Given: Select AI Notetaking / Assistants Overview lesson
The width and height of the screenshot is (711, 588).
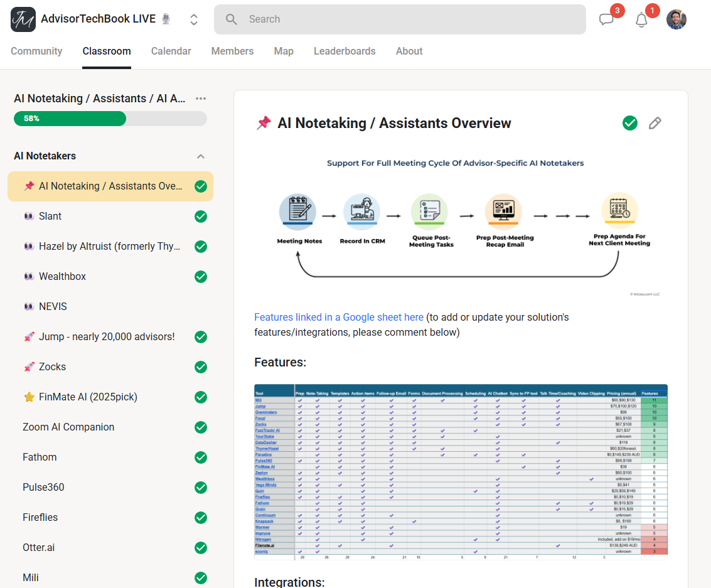Looking at the screenshot, I should [x=110, y=186].
